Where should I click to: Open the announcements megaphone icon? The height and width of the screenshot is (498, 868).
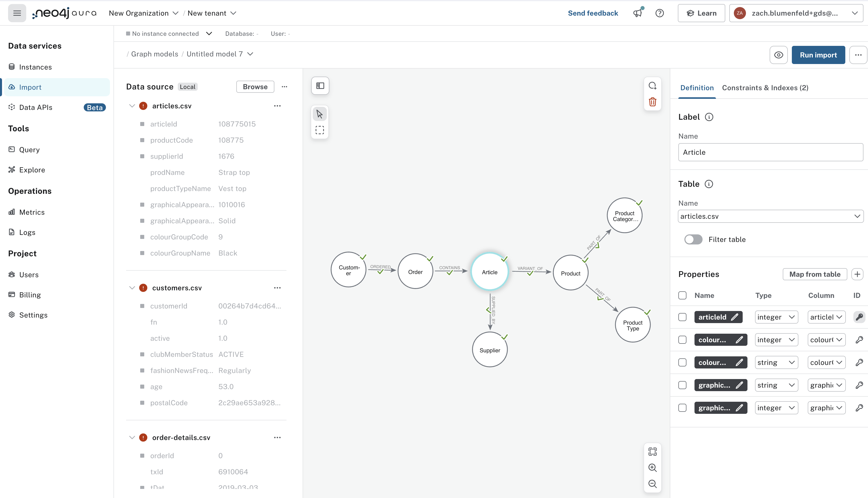638,13
